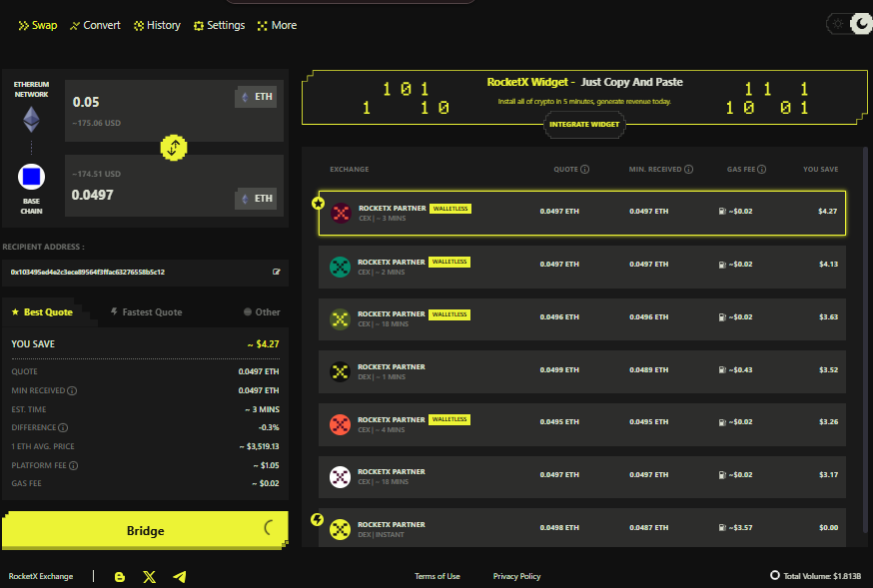
Task: Click green partner logo in 2 mins row
Action: [340, 267]
